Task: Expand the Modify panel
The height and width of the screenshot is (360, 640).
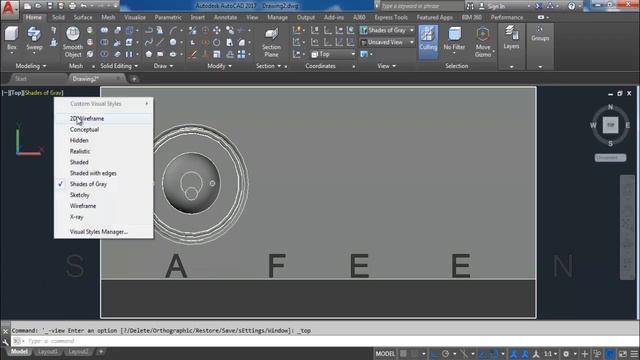Action: [x=219, y=66]
